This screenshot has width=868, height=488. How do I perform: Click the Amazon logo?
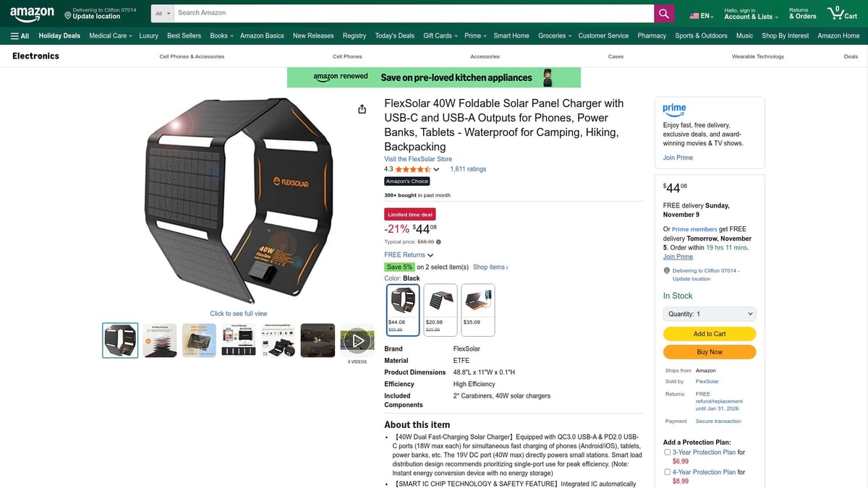tap(32, 13)
